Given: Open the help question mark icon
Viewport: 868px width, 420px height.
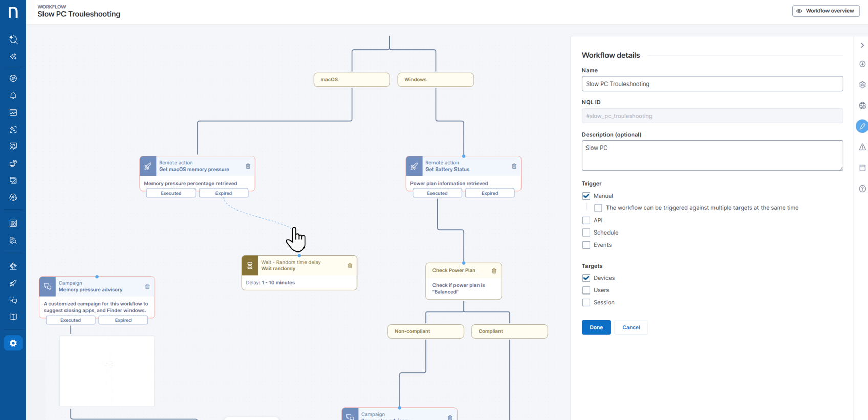Looking at the screenshot, I should coord(862,189).
